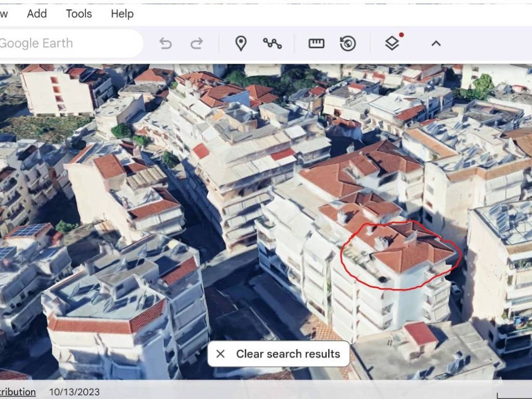This screenshot has height=399, width=532.
Task: Click the blue solar panel roof at left
Action: 27,230
